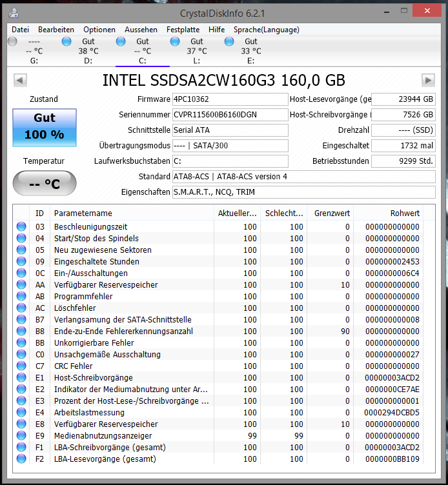The height and width of the screenshot is (485, 448).
Task: Click the ID column header
Action: tap(39, 213)
